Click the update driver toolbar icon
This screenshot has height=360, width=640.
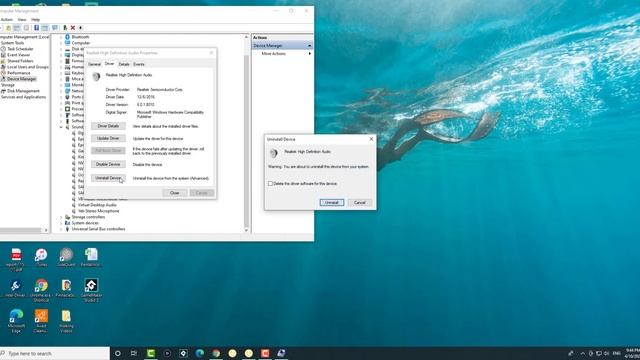pos(64,28)
